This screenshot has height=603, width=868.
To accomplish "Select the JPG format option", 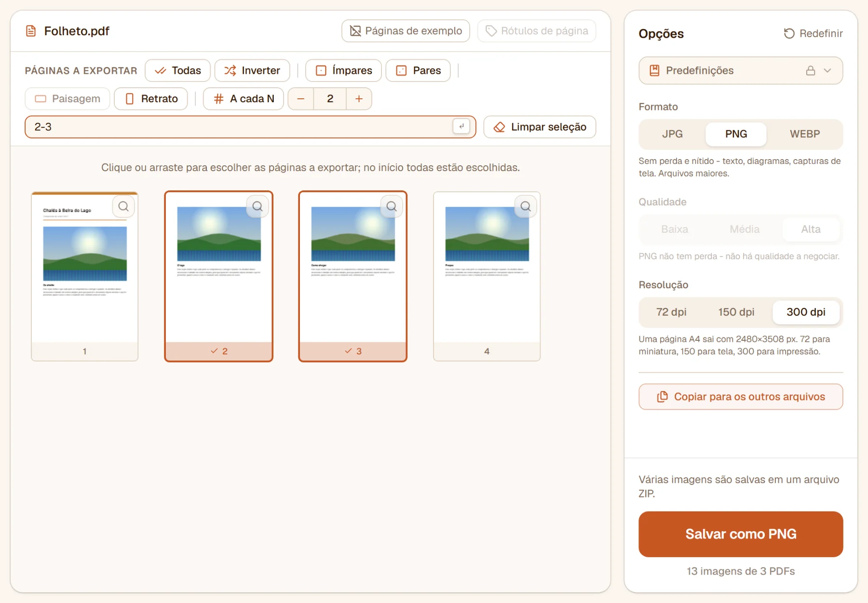I will coord(672,134).
